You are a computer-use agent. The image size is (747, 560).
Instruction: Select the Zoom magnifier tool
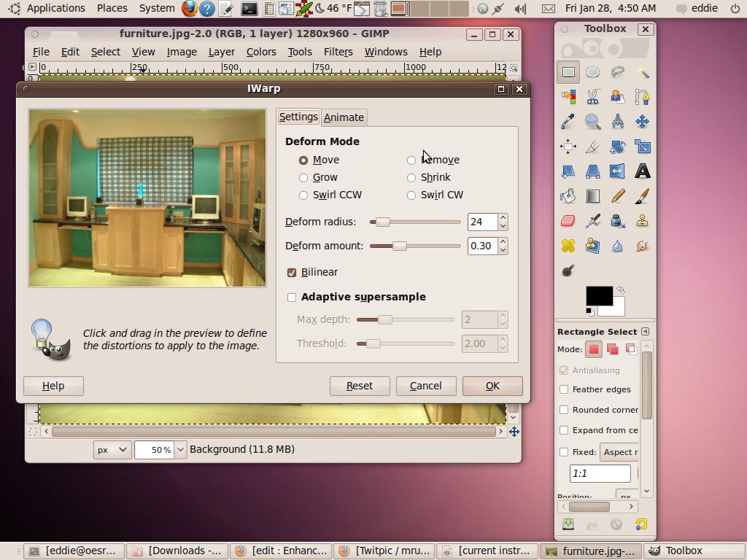click(592, 122)
